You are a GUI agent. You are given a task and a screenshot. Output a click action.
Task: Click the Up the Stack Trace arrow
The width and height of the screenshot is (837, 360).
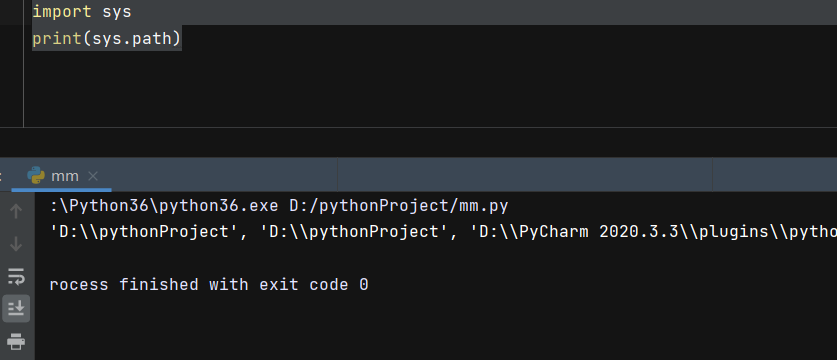pos(16,211)
